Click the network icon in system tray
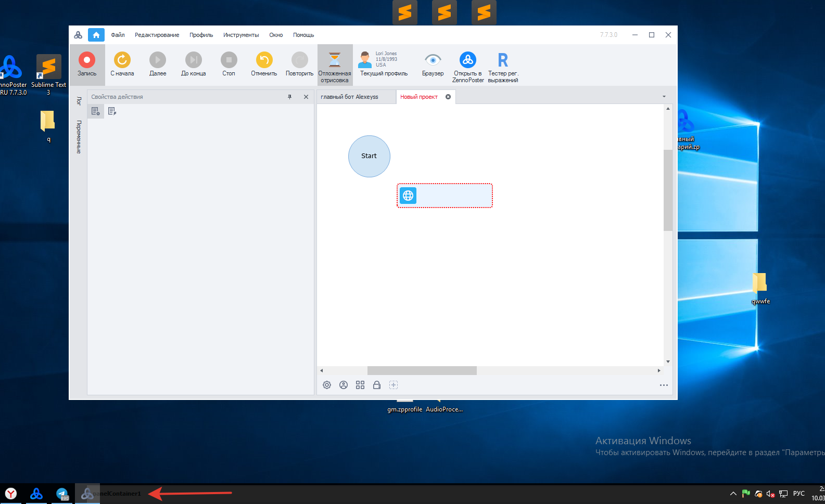 [783, 494]
